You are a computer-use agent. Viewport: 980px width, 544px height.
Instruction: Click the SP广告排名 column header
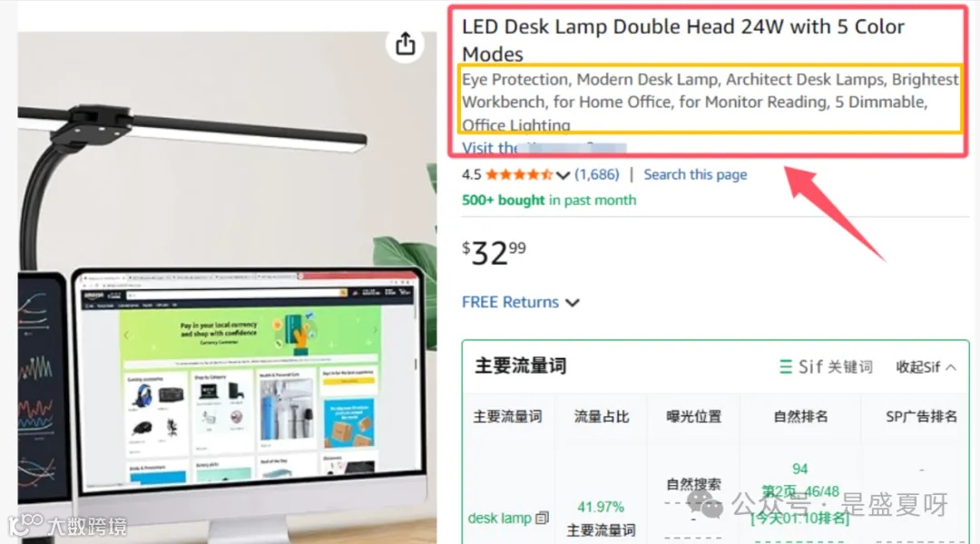(x=921, y=416)
